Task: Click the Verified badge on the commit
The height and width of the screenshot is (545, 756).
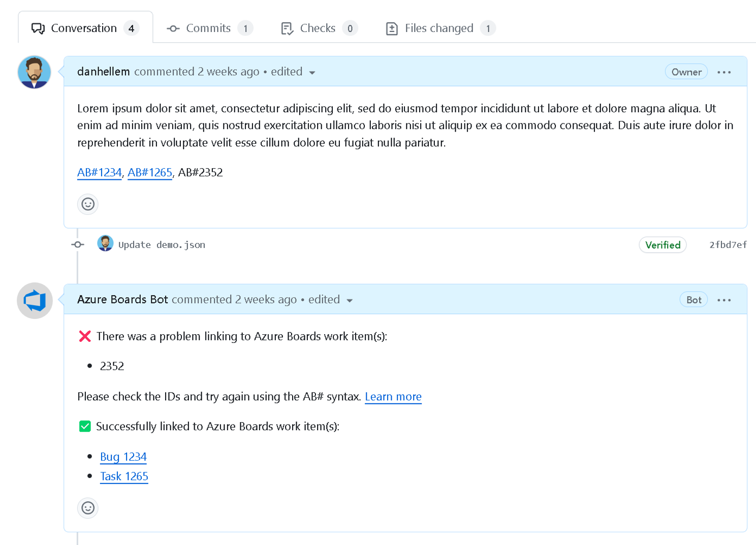Action: [x=662, y=244]
